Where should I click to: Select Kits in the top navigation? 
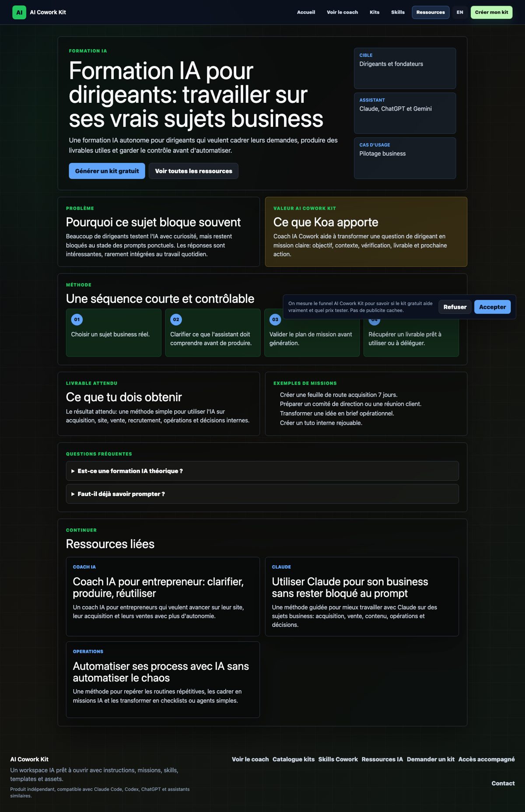(x=374, y=12)
